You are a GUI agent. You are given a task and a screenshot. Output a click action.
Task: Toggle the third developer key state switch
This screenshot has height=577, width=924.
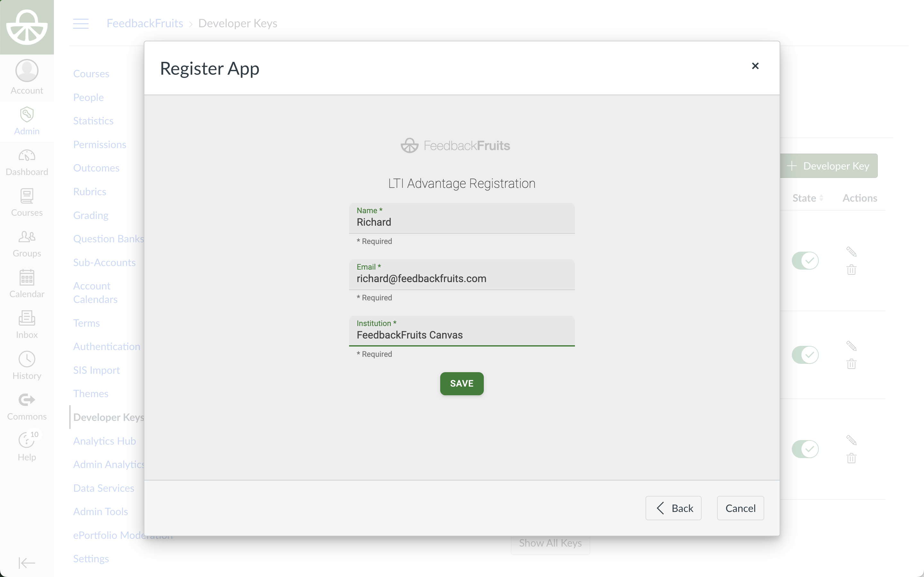tap(805, 449)
